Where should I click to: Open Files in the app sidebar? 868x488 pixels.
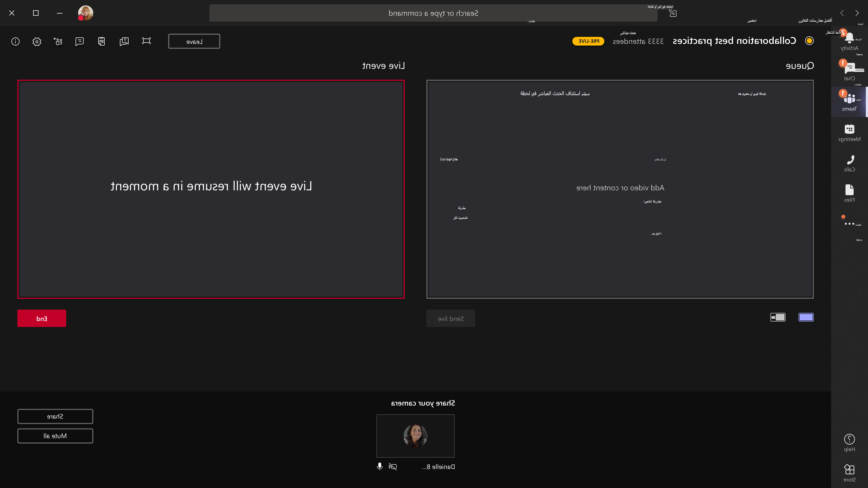coord(849,193)
